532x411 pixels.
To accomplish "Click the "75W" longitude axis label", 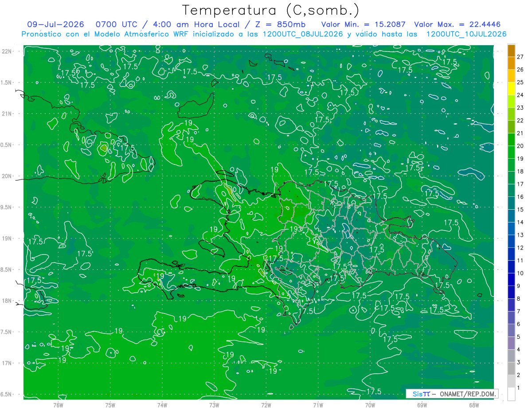I will click(110, 405).
